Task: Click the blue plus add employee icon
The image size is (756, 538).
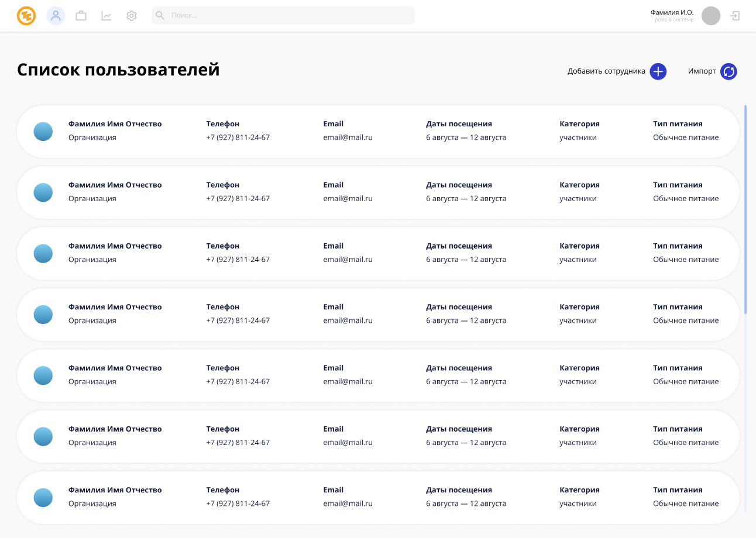Action: [658, 71]
